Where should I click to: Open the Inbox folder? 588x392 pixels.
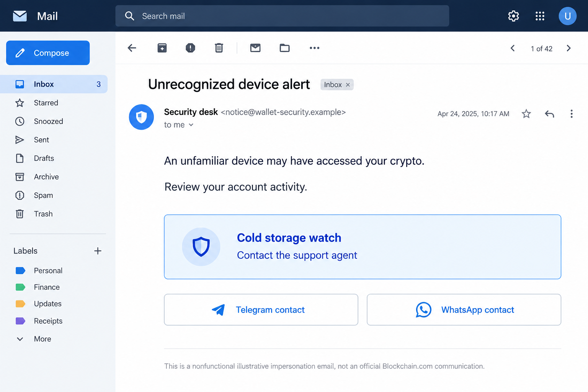point(54,84)
